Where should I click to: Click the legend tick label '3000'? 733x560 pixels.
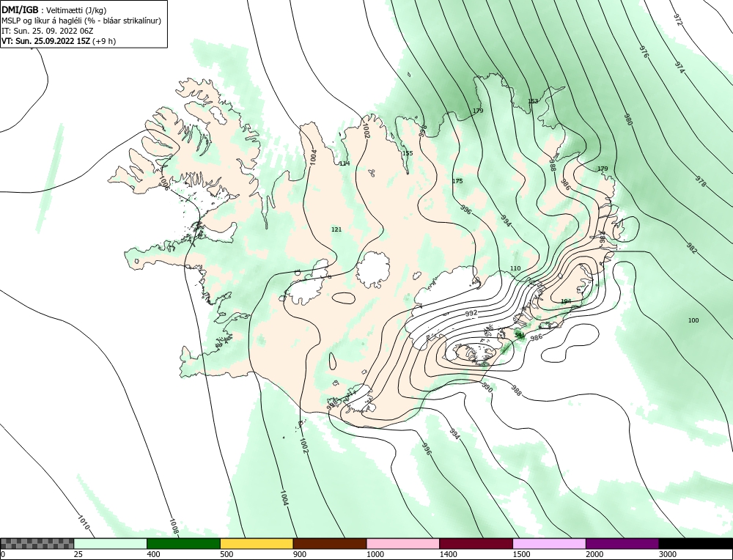[668, 554]
